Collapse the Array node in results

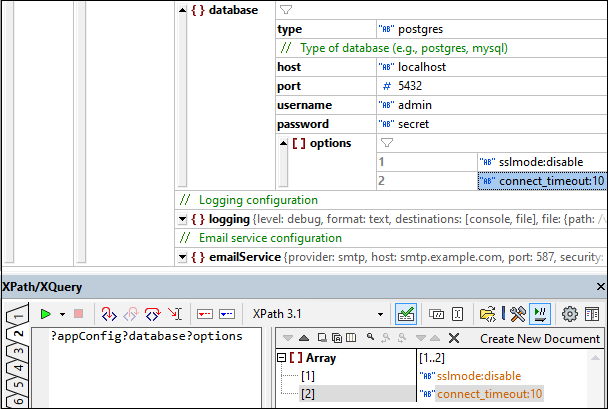pyautogui.click(x=280, y=358)
